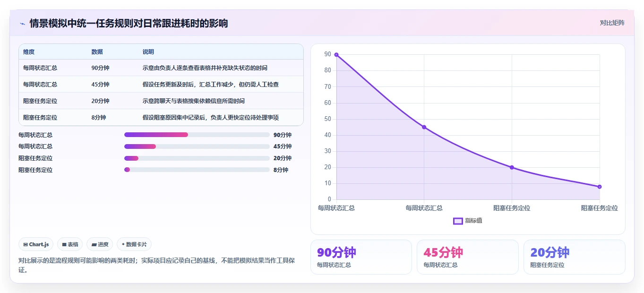Click the chart data point at value 45
This screenshot has height=293, width=644.
[424, 127]
